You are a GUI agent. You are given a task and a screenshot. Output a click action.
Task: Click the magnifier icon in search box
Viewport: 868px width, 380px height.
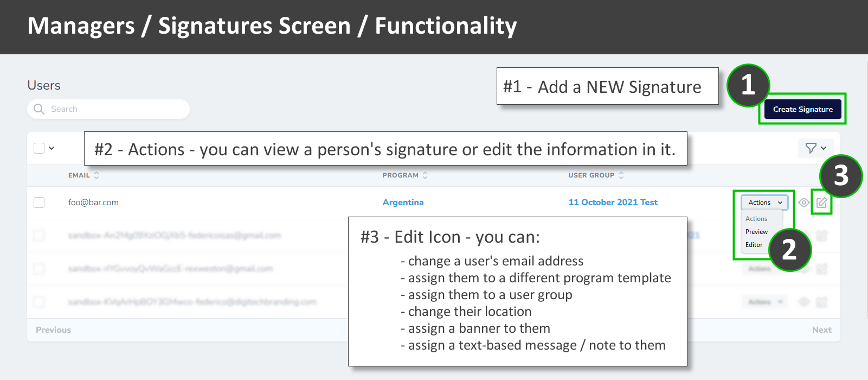[39, 109]
